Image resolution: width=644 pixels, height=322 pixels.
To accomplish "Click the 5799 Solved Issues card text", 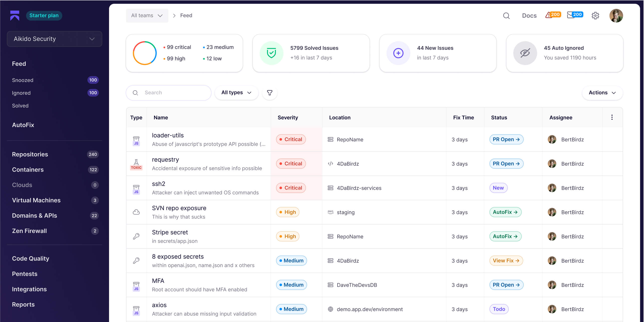I will [314, 48].
